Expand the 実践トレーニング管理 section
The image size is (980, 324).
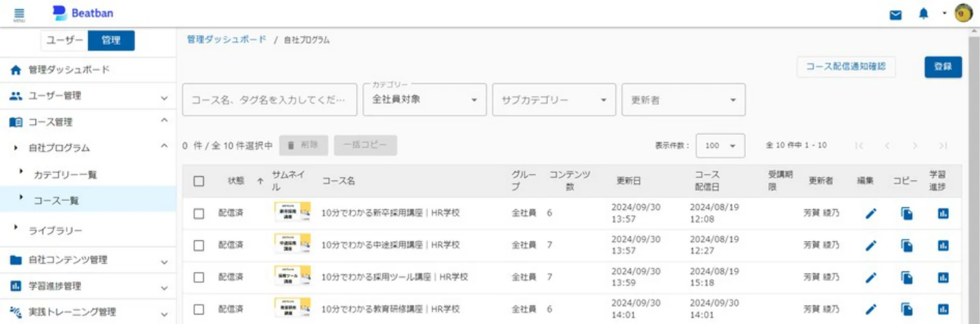point(88,313)
